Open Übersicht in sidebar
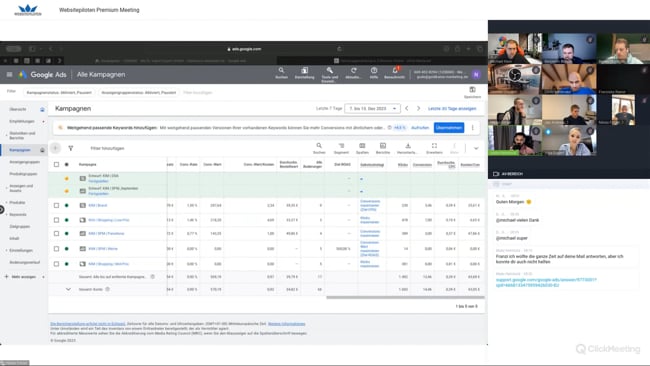 tap(18, 109)
